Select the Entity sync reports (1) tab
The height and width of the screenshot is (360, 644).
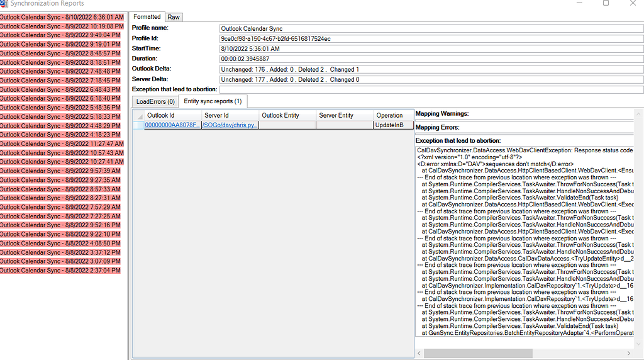click(x=213, y=101)
